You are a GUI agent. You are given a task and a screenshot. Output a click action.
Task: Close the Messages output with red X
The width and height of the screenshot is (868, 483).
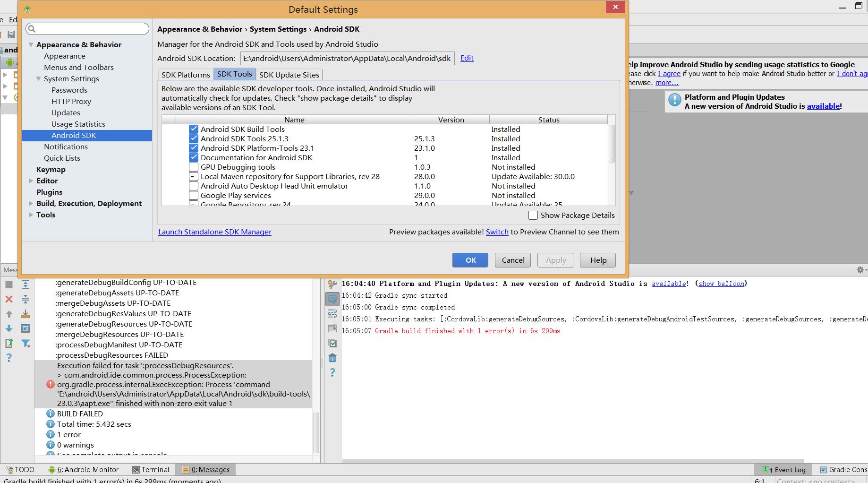coord(9,299)
